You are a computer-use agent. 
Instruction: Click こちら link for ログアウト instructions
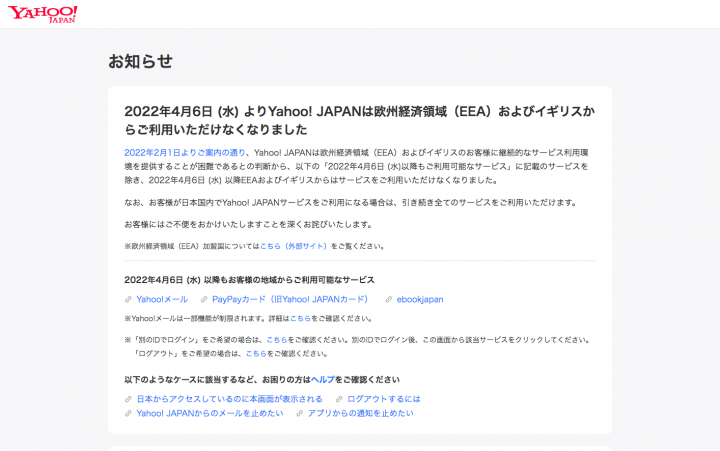click(255, 353)
